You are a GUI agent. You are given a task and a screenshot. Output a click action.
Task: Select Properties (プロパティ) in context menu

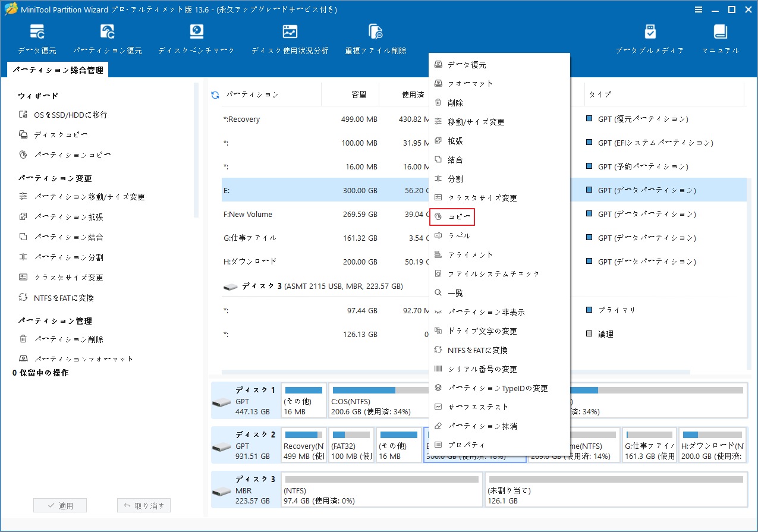(x=499, y=445)
